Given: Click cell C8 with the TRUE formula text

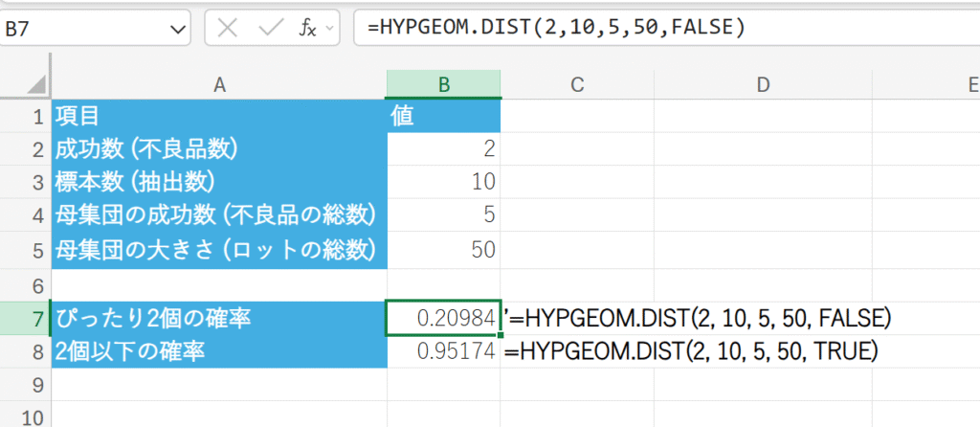Looking at the screenshot, I should (576, 351).
